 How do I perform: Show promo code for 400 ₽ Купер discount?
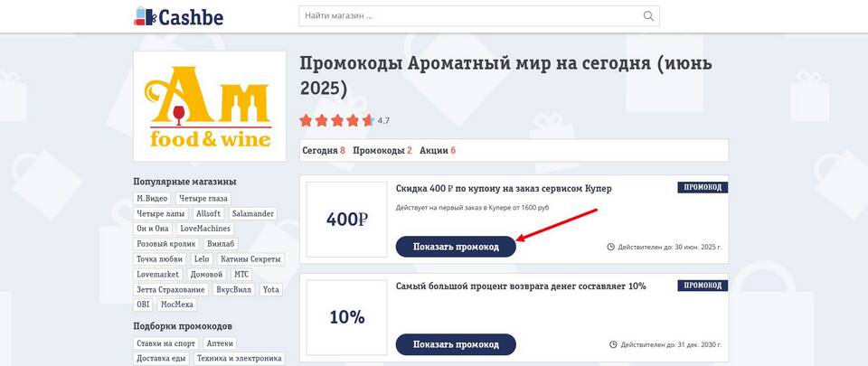coord(456,246)
